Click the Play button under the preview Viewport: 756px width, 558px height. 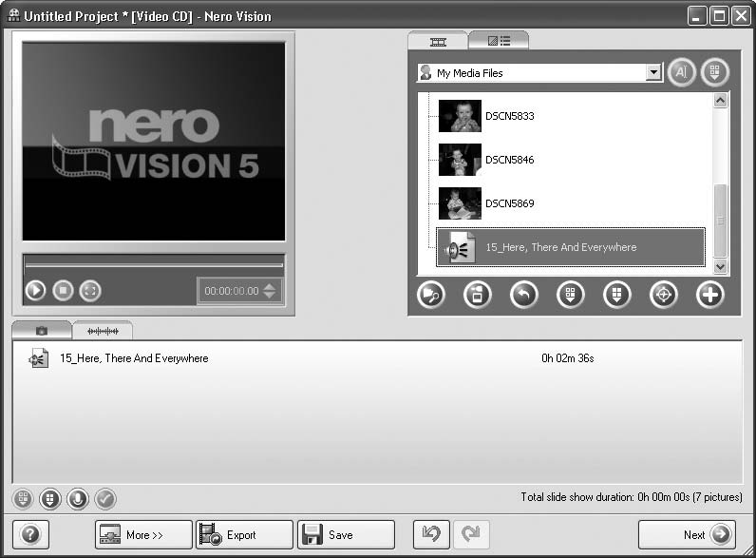pyautogui.click(x=36, y=291)
